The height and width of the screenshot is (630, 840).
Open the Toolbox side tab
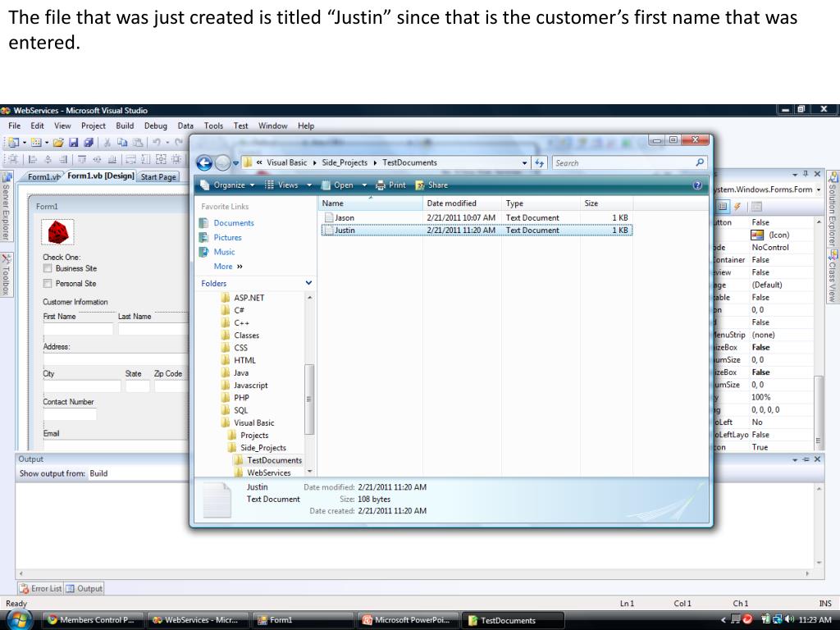(6, 274)
